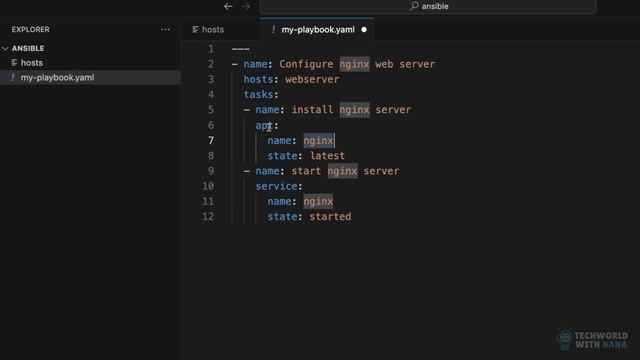
Task: Select my-playbook.yaml in Explorer tree
Action: 57,78
